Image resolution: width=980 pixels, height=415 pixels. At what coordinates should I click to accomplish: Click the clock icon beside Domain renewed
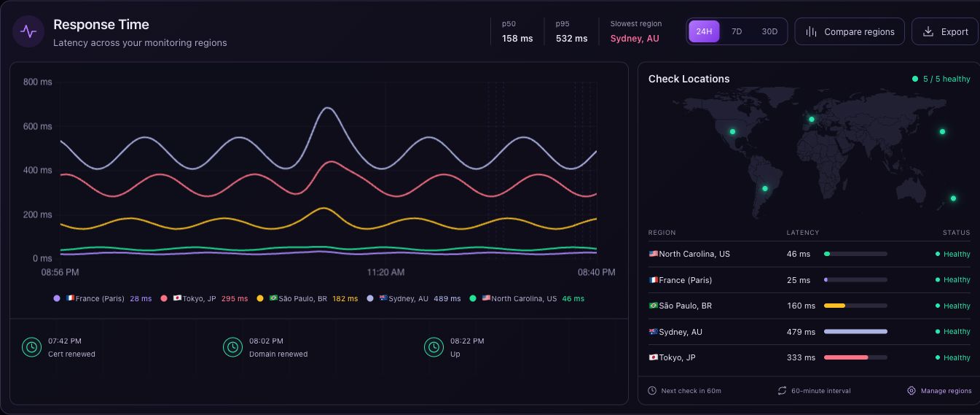pyautogui.click(x=232, y=347)
